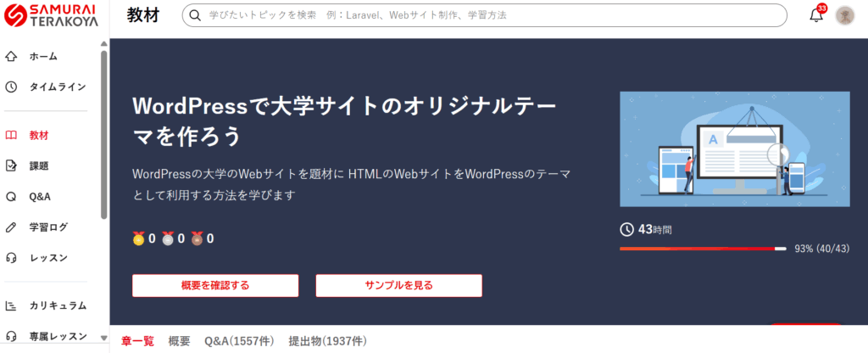The image size is (868, 353).
Task: Click the レッスン headset icon
Action: tap(12, 258)
